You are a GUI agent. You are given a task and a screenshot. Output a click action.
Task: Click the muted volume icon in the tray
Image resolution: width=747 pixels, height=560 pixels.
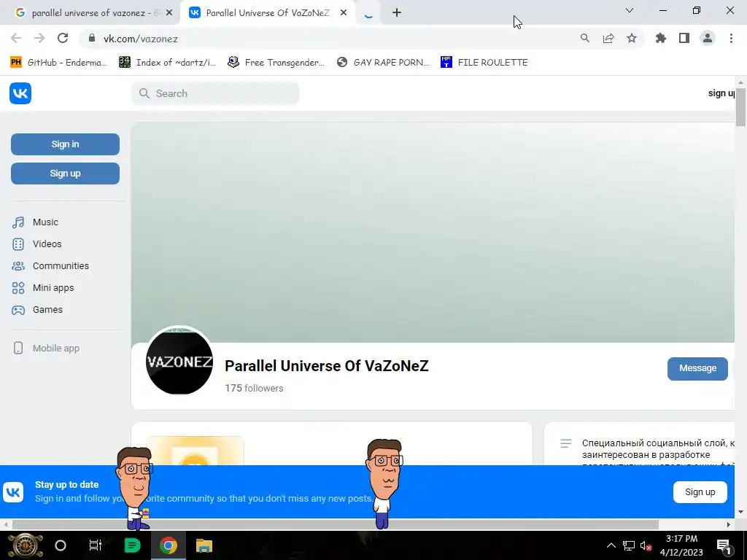(646, 546)
